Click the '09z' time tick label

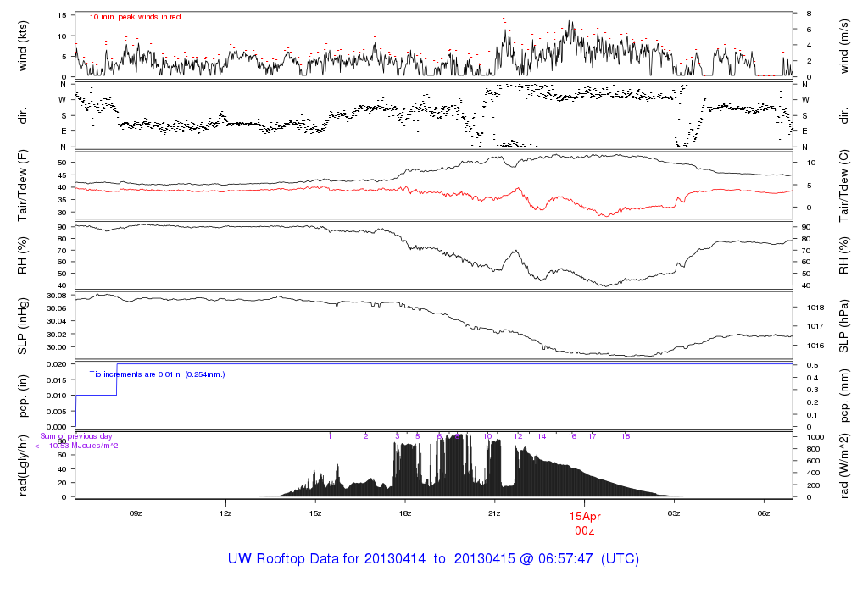(x=136, y=514)
